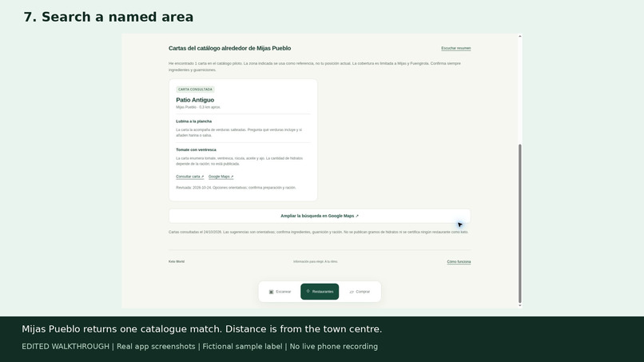Select the Lubina a la plancha dish title

click(194, 121)
